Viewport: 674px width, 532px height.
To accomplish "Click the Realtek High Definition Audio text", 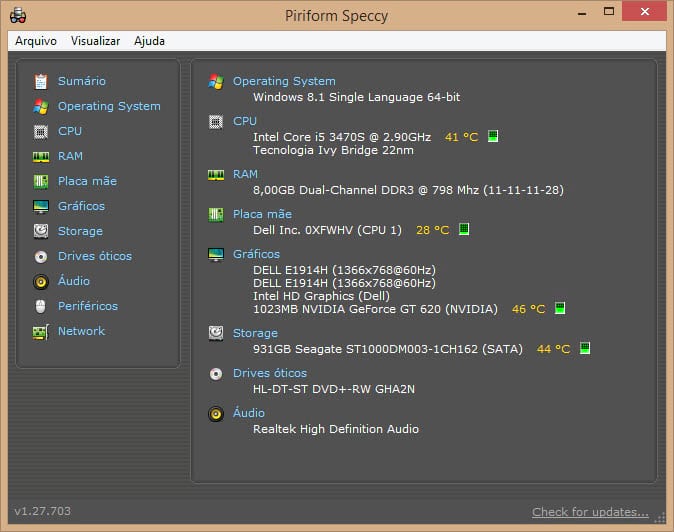I will pyautogui.click(x=336, y=429).
